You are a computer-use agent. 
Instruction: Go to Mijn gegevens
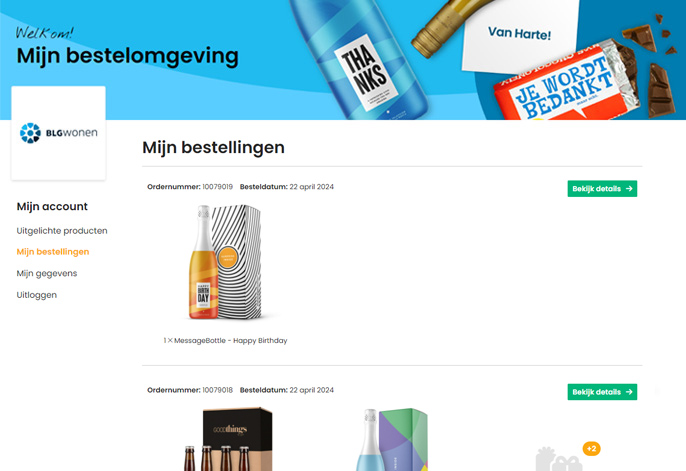click(47, 273)
